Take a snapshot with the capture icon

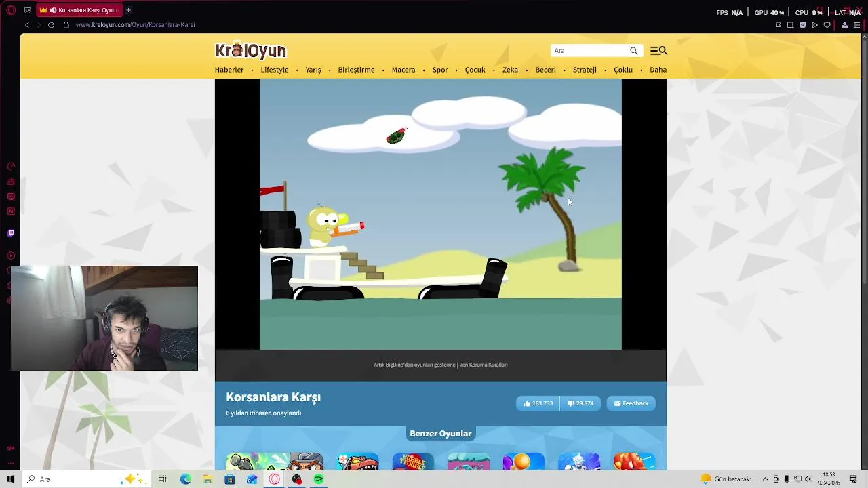pos(790,25)
